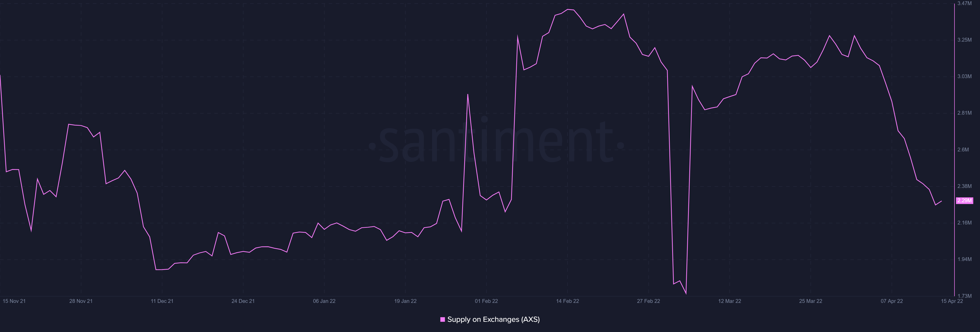Toggle the Supply on Exchanges (AXS) legend label

coord(493,319)
